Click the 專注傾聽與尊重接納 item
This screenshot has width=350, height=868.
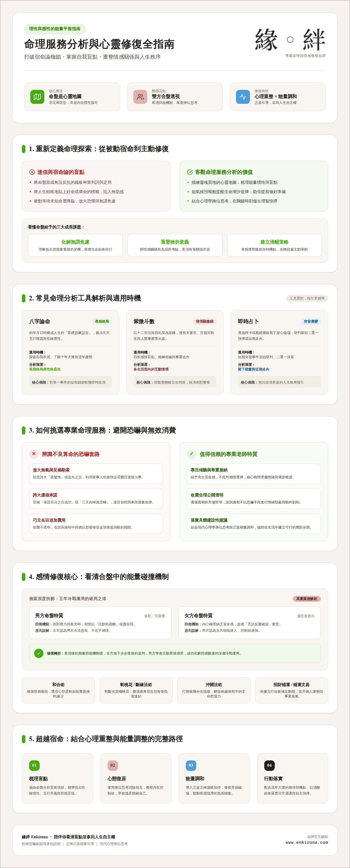click(x=254, y=473)
